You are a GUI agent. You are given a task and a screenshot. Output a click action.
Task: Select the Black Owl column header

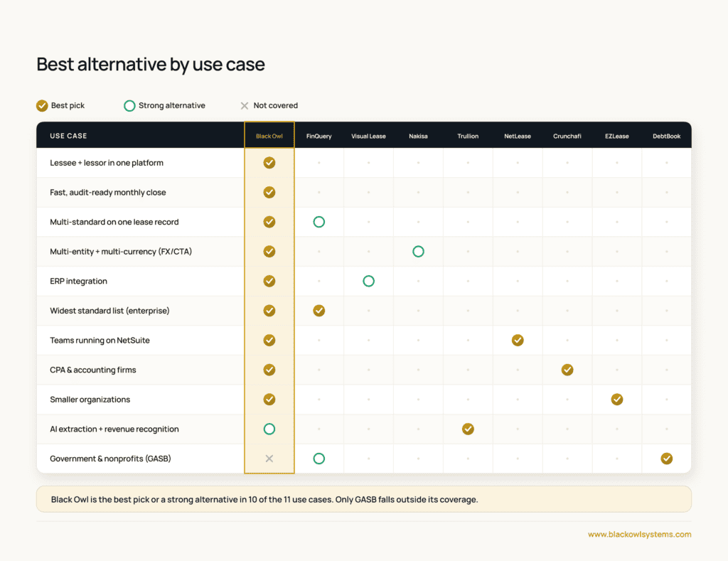[x=269, y=136]
